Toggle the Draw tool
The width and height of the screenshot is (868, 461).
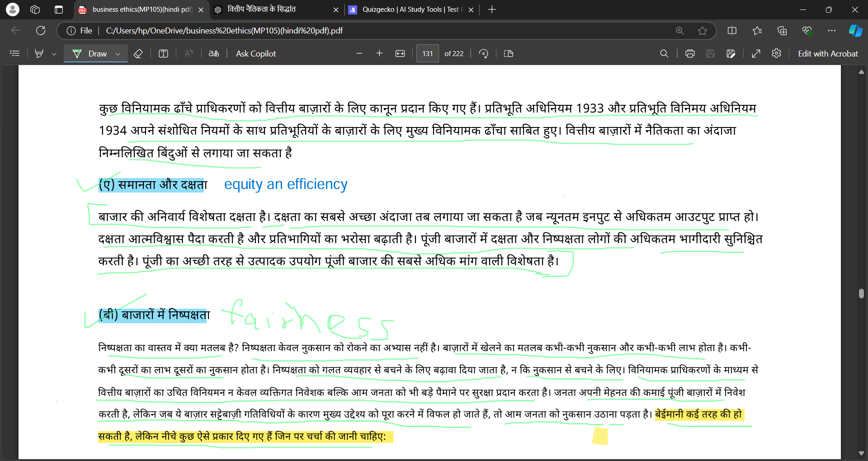coord(90,53)
